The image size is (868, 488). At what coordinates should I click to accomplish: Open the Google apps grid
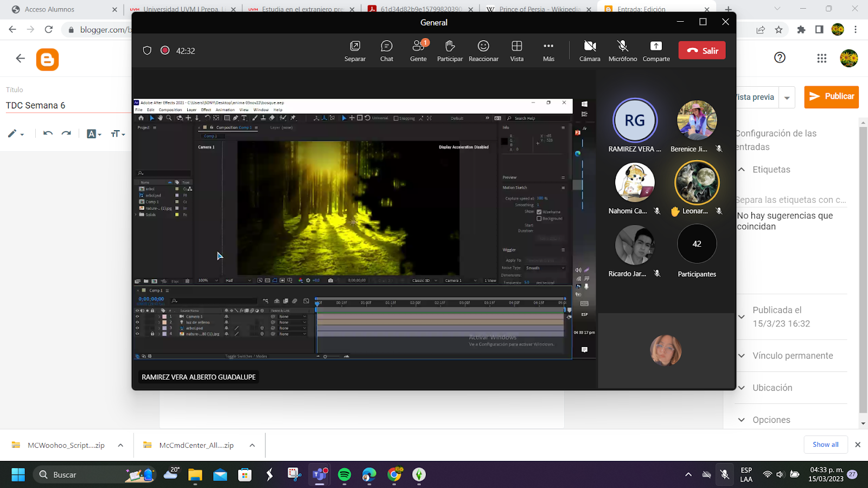click(821, 58)
